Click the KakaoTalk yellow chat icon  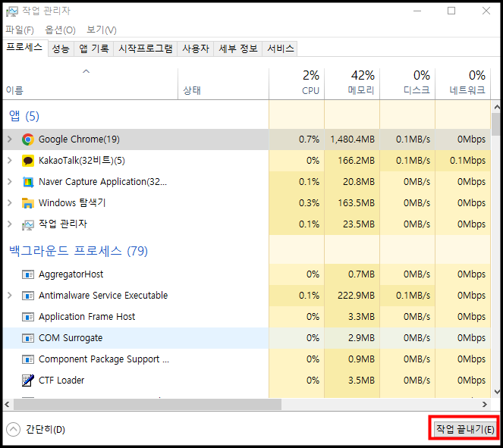click(x=28, y=161)
